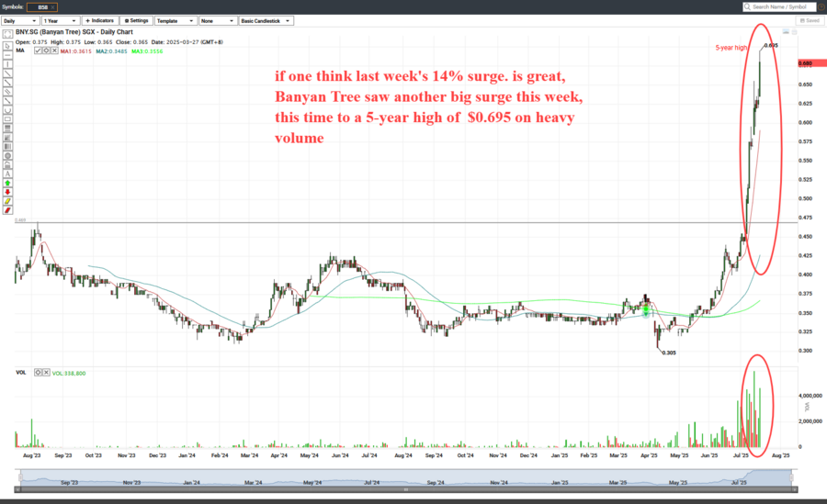Click the VOL:338,800 value label
827x504 pixels.
click(69, 374)
